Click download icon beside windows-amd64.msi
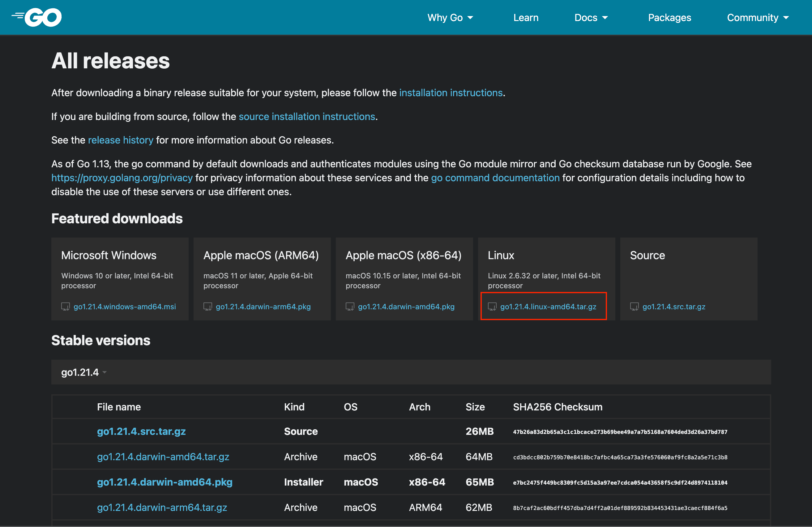812x527 pixels. [66, 306]
